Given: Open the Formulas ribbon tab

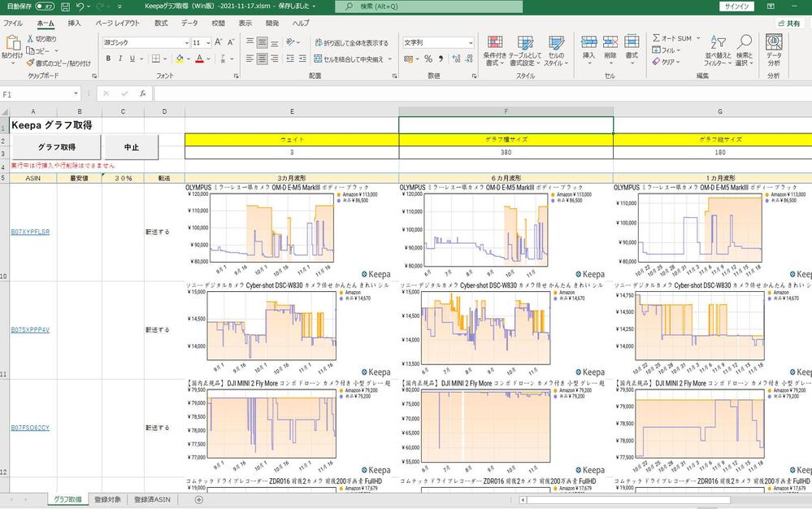Looking at the screenshot, I should coord(161,24).
